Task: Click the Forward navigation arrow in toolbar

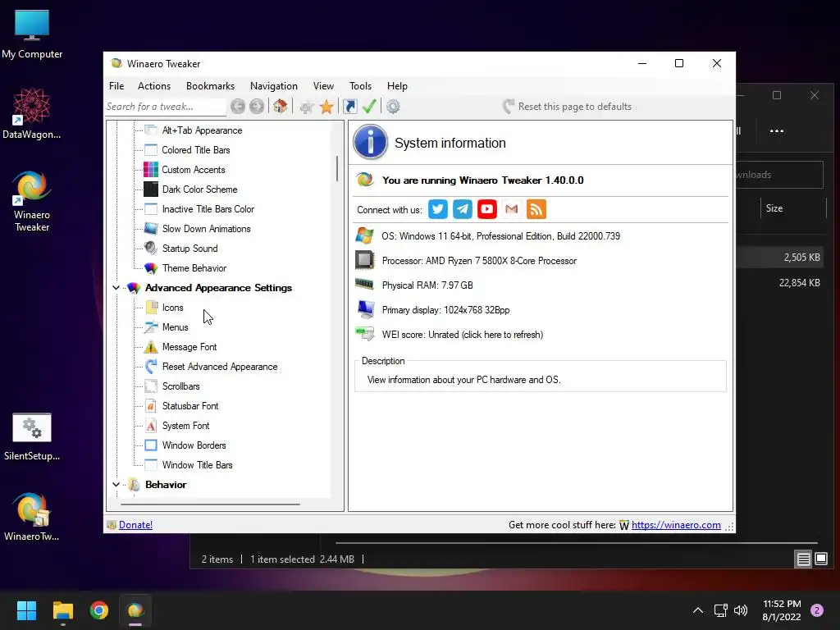Action: pos(257,107)
